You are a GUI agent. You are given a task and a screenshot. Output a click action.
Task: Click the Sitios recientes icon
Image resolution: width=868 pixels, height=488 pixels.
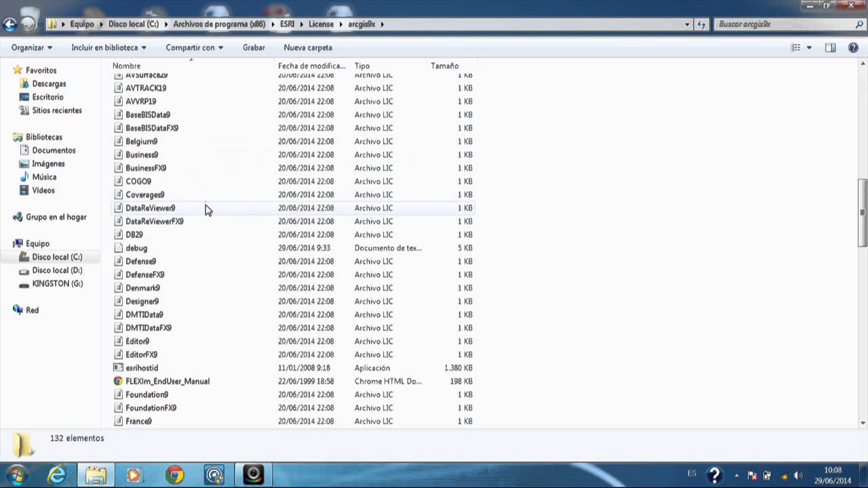point(24,110)
